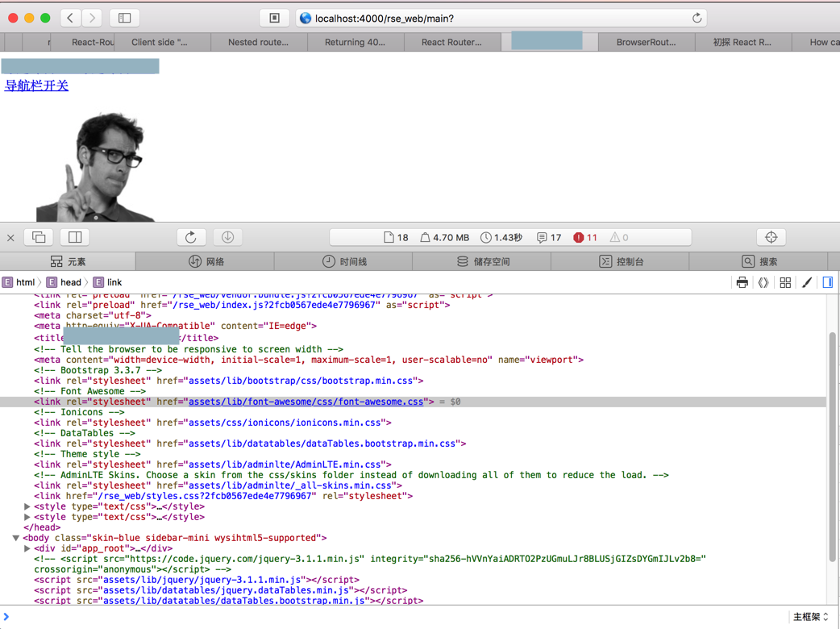This screenshot has height=629, width=840.
Task: Open the font-awesome.css href link
Action: click(306, 402)
